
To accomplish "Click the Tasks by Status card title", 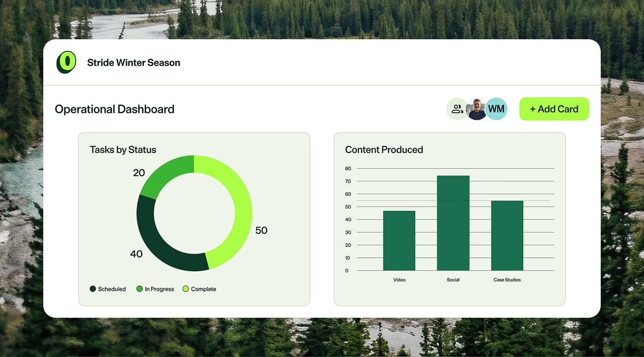I will 123,150.
